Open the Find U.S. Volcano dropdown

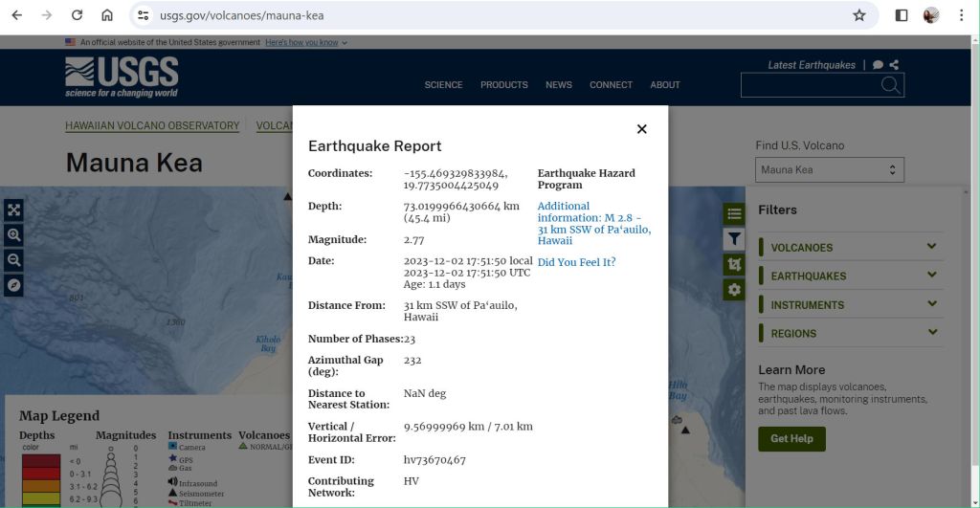point(829,170)
